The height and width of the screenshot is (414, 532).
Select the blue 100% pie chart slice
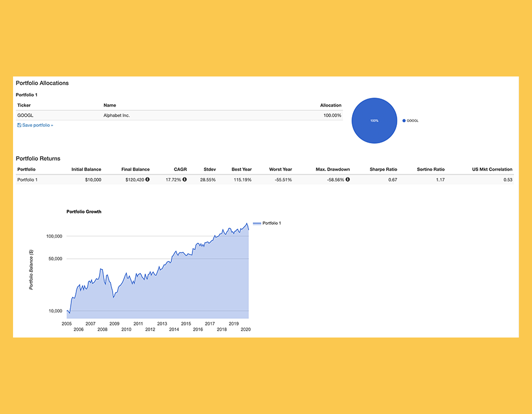click(374, 121)
